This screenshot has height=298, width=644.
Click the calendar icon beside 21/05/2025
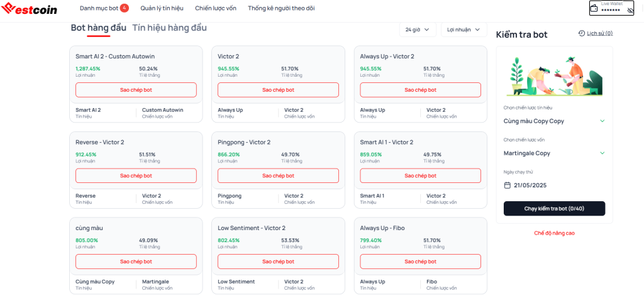tap(508, 185)
